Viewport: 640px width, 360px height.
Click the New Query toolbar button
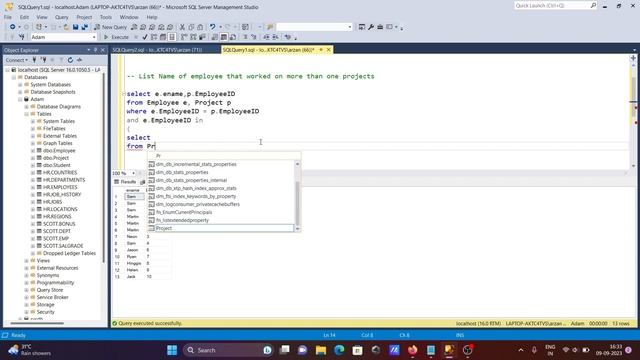tap(110, 27)
